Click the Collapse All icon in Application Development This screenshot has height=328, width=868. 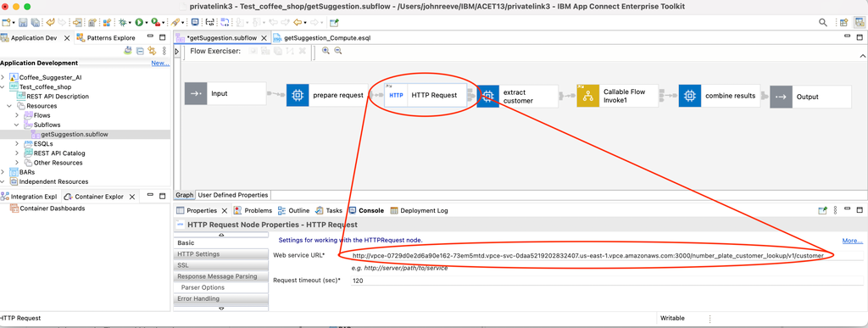coord(140,51)
